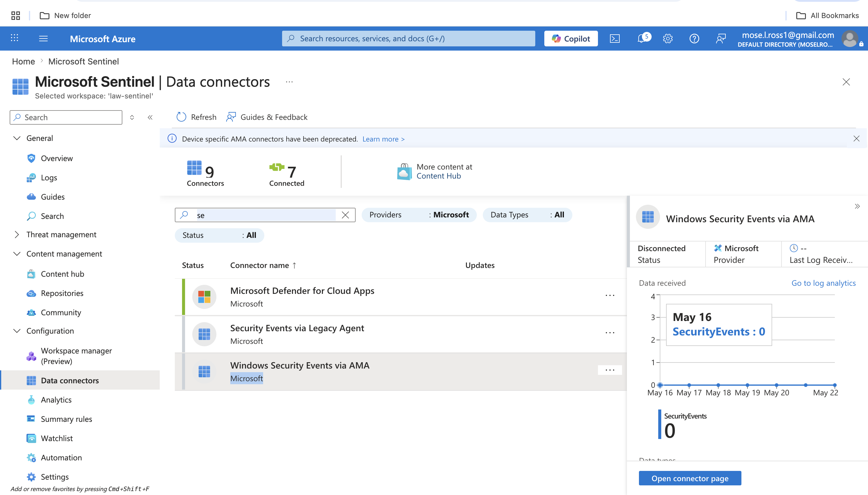Open Search item in the sidebar

52,216
